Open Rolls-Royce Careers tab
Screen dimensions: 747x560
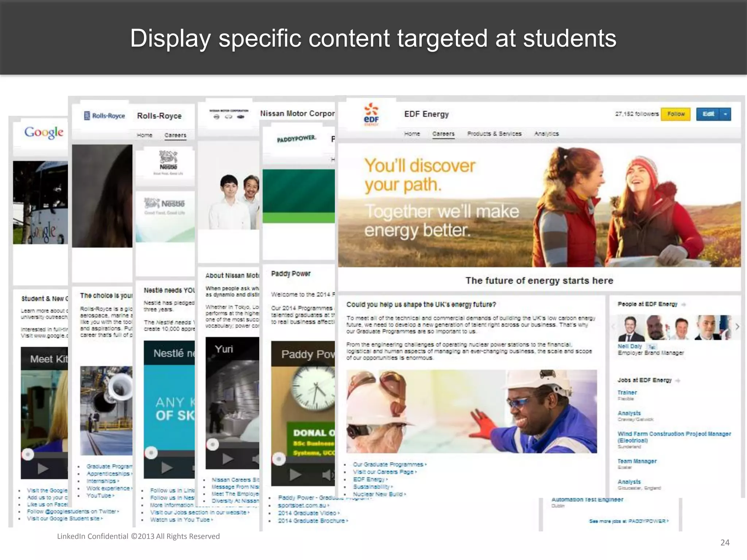pos(175,135)
